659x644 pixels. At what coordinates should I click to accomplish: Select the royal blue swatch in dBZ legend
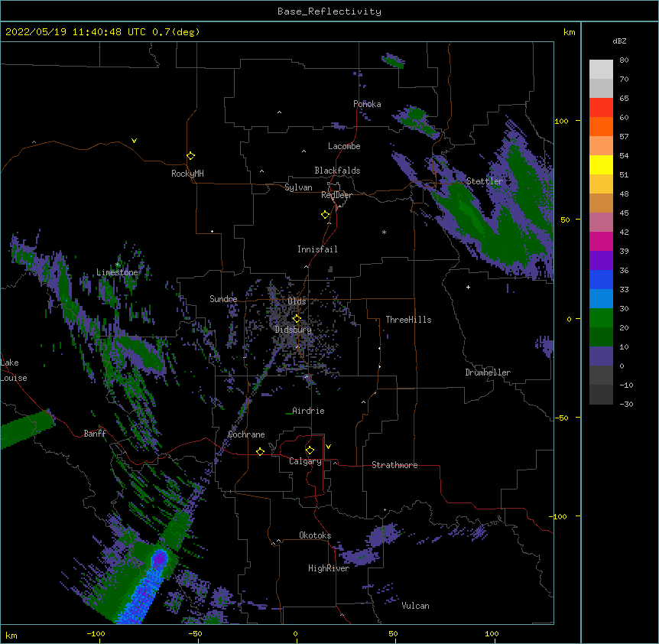coord(601,279)
